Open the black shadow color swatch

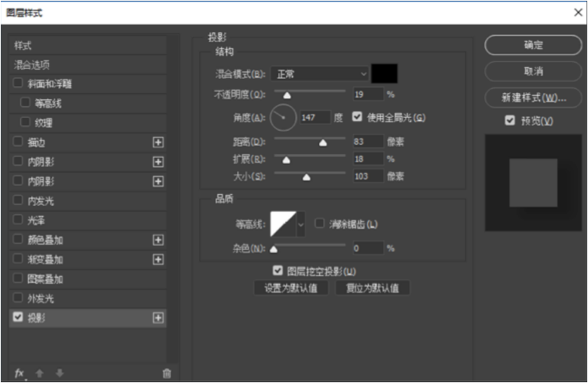click(x=384, y=73)
